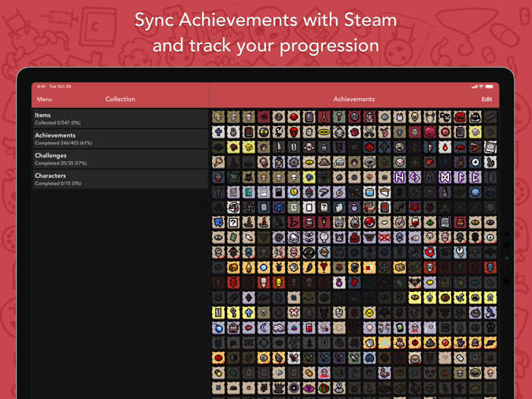Image resolution: width=532 pixels, height=399 pixels.
Task: Select the key on red achievement
Action: pyautogui.click(x=324, y=117)
